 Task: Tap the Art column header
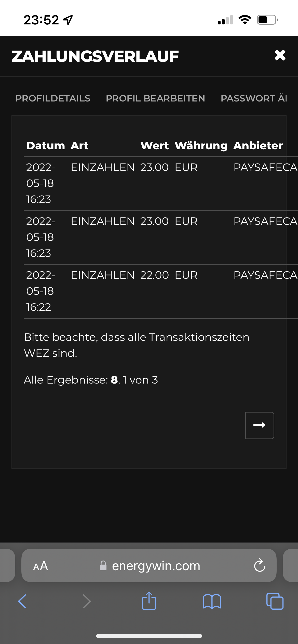coord(79,146)
